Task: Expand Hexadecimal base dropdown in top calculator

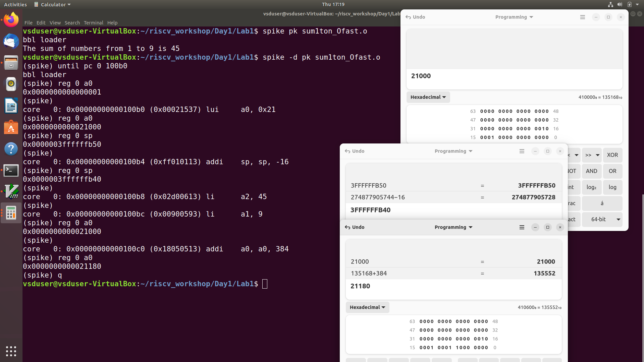Action: [x=428, y=97]
